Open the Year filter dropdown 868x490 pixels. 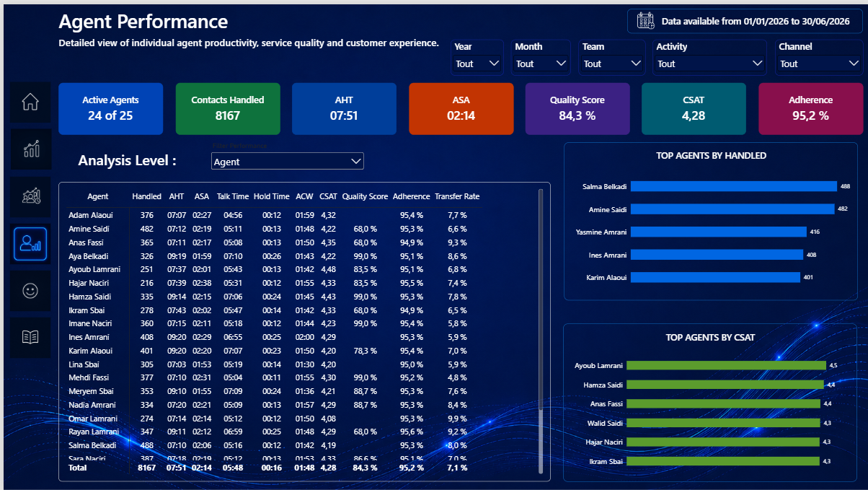(x=478, y=64)
